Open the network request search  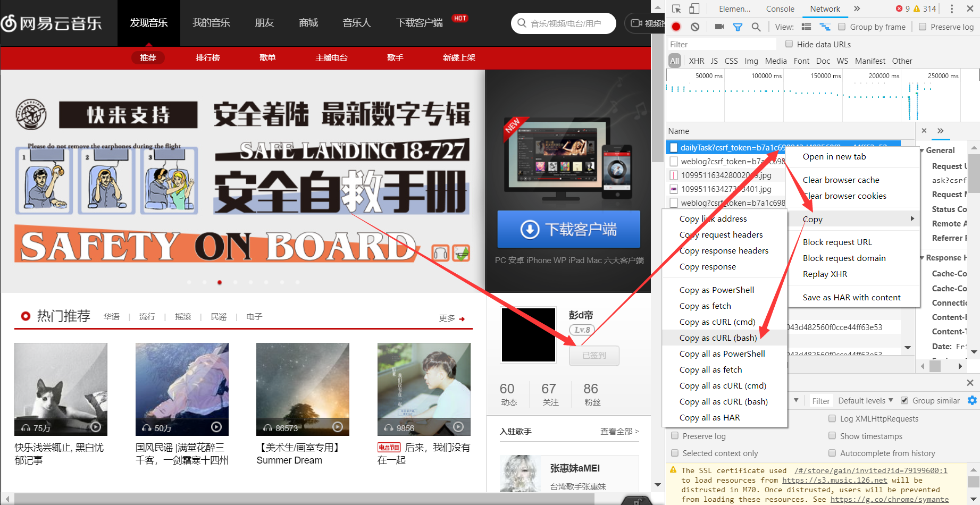click(x=757, y=27)
